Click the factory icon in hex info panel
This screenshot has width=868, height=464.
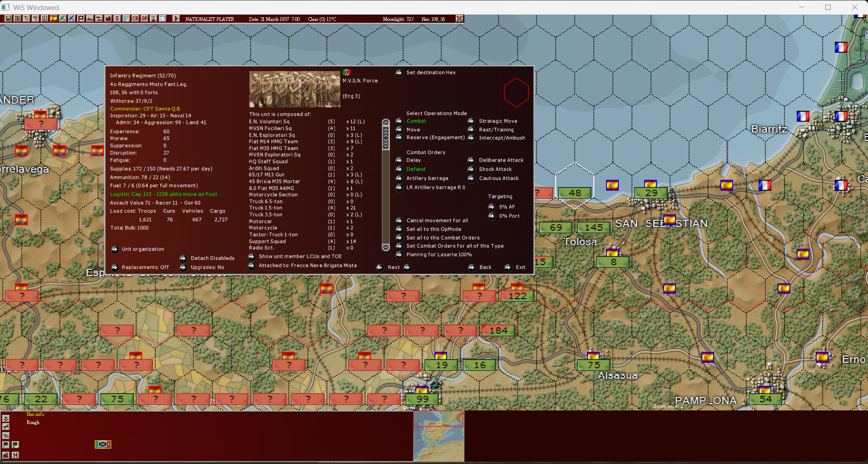[6, 455]
